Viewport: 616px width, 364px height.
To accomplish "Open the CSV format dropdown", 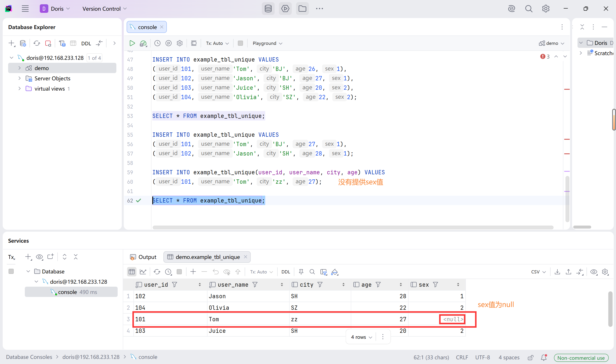I will (538, 272).
